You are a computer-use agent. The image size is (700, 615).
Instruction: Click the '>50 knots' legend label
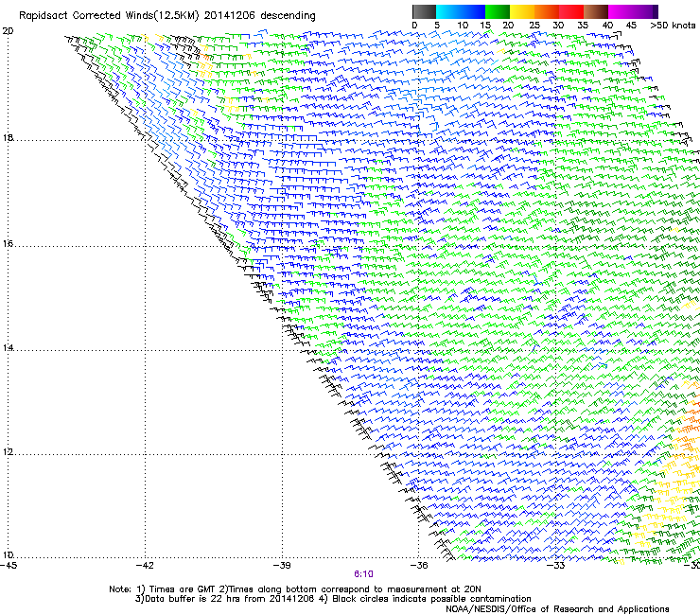[673, 26]
